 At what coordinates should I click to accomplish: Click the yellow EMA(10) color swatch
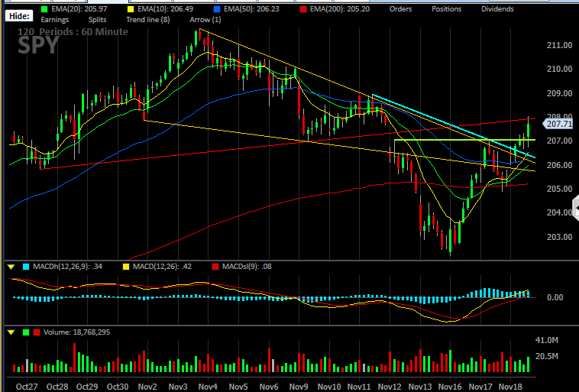(x=131, y=9)
